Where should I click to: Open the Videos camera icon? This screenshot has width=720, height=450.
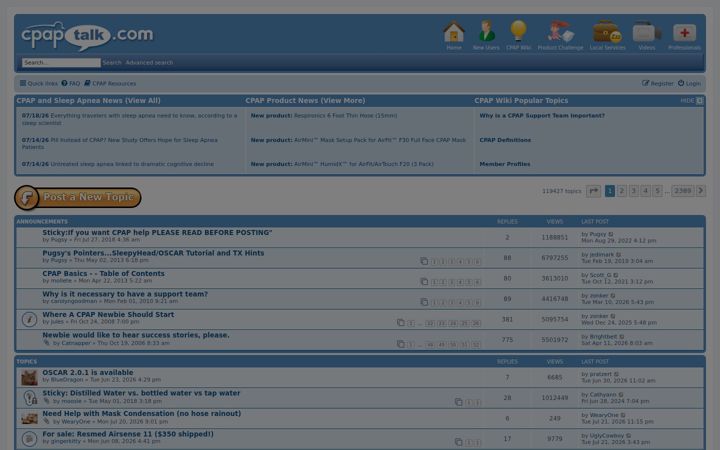coord(647,35)
